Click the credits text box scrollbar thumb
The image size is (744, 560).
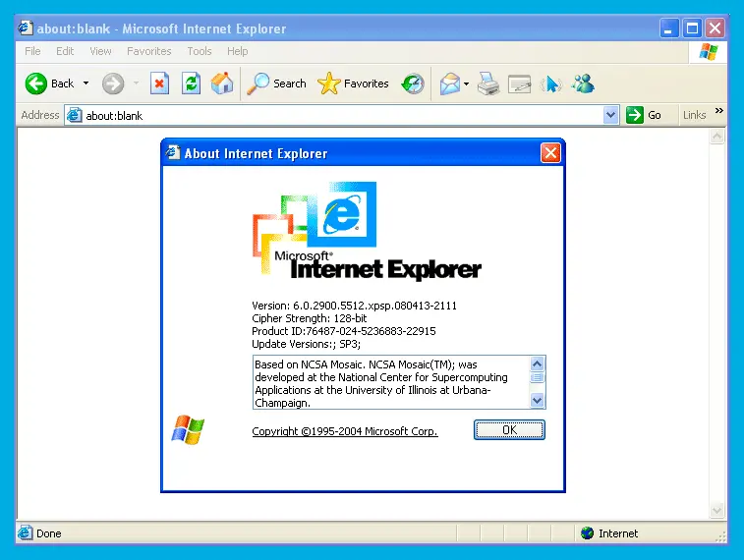coord(538,377)
